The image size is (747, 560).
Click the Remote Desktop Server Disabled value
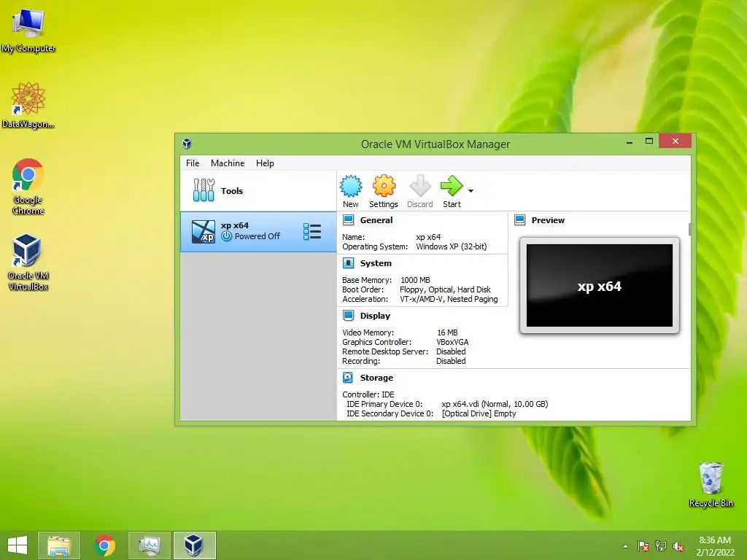click(451, 351)
